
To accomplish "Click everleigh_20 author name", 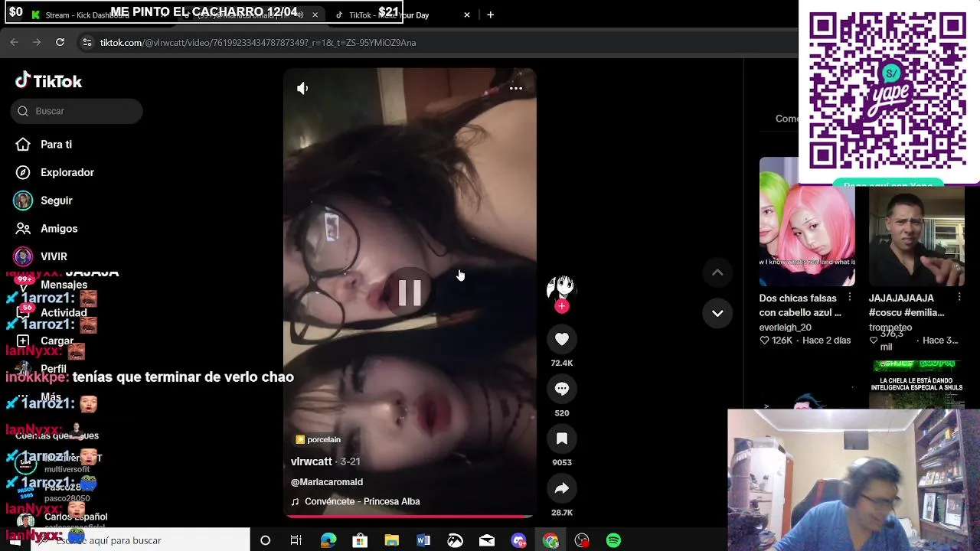I will tap(785, 328).
